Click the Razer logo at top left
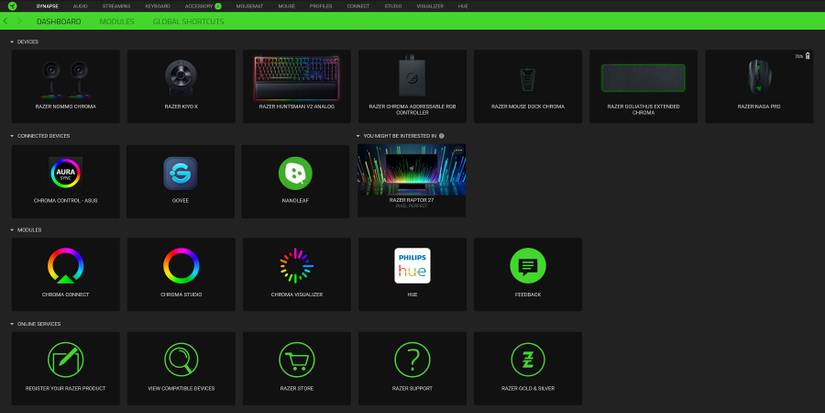Screen dimensions: 825x413 12,6
